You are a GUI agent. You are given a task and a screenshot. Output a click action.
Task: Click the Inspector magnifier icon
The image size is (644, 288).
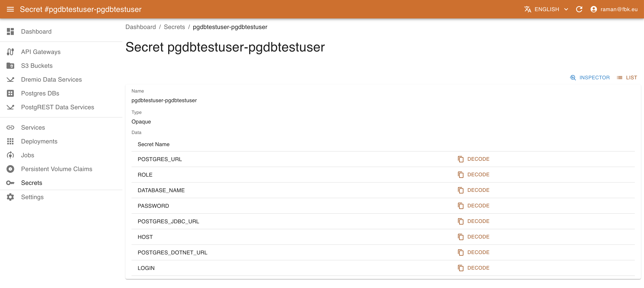pyautogui.click(x=573, y=78)
